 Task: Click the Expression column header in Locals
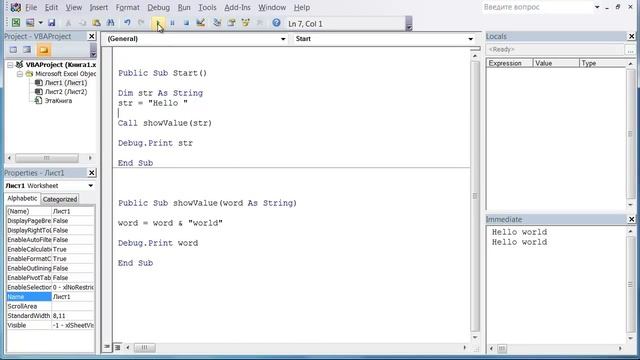(509, 63)
